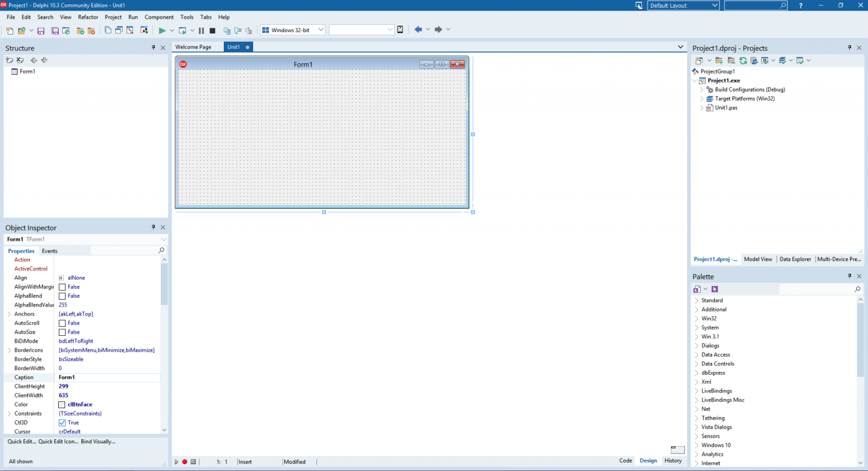Click the macro play triangle in status bar

pyautogui.click(x=176, y=462)
